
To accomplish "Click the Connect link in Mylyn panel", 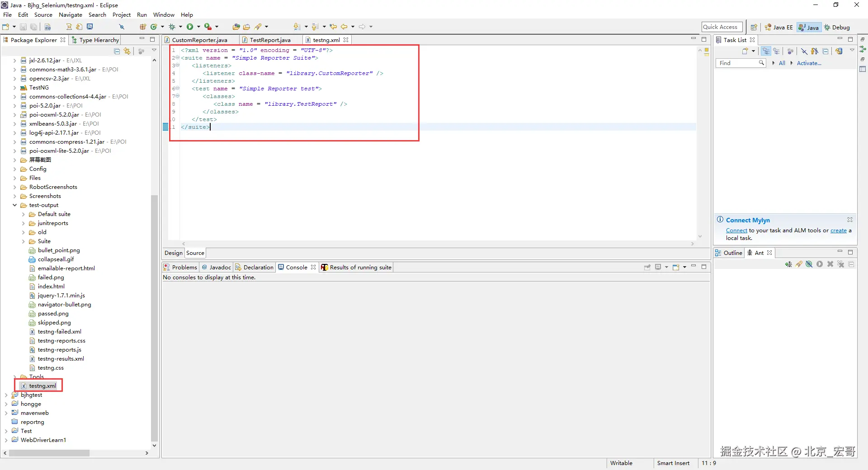I will pos(736,230).
